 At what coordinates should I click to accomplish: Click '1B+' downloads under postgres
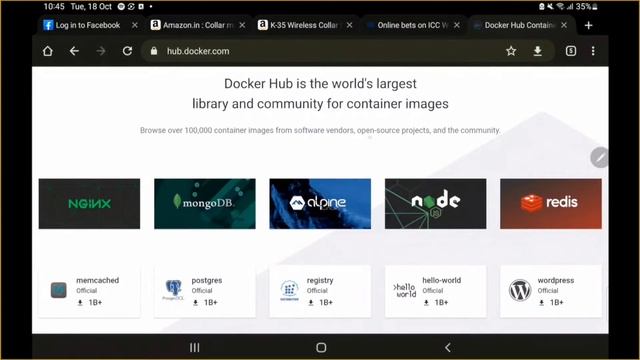[211, 302]
